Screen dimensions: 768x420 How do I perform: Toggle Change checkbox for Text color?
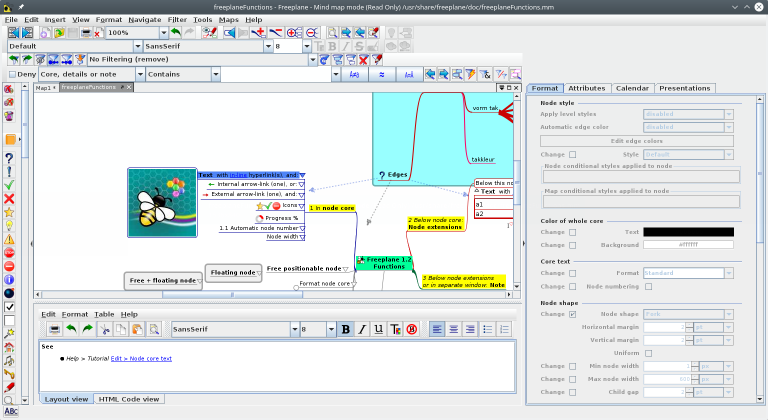pyautogui.click(x=573, y=232)
